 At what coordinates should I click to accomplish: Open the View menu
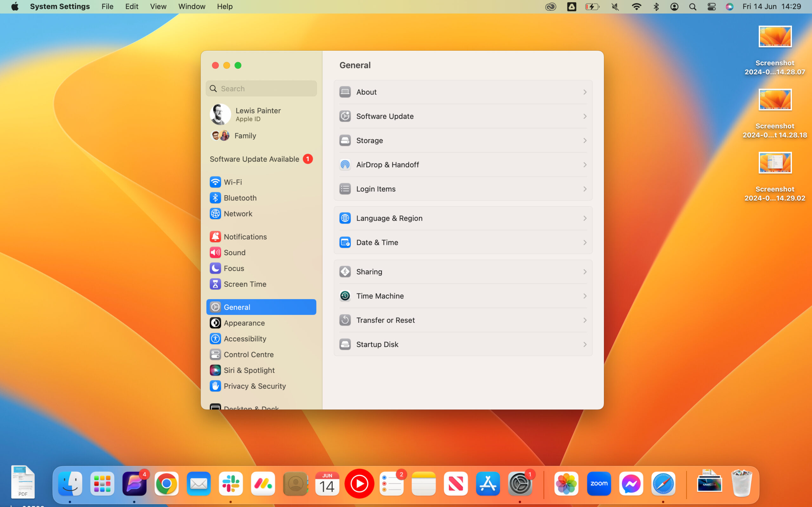[x=158, y=6]
